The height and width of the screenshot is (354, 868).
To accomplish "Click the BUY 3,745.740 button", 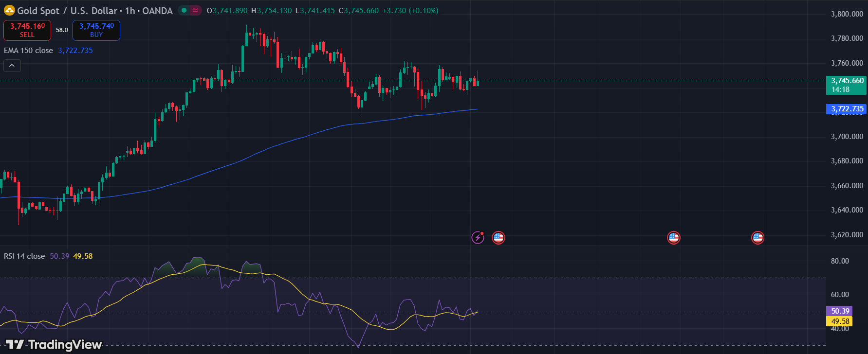I will pyautogui.click(x=96, y=30).
